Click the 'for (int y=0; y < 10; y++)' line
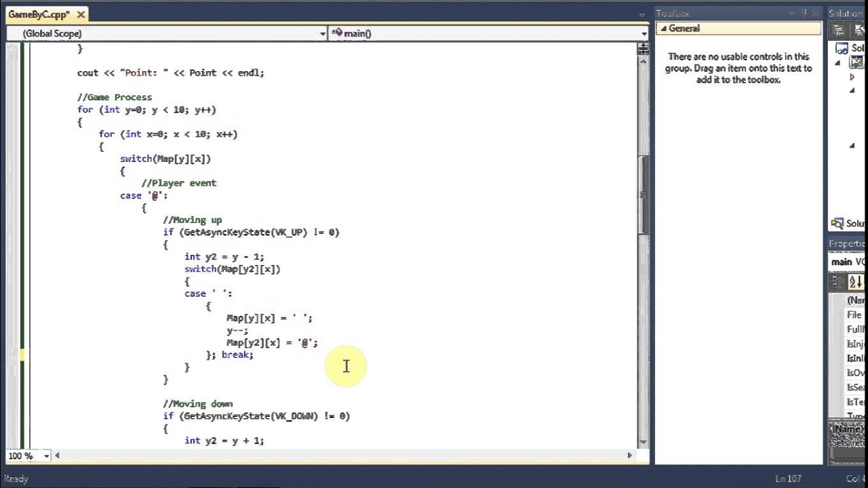 pos(146,110)
